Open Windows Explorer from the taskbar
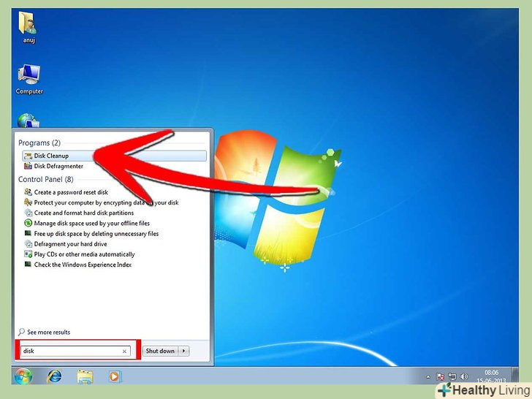The width and height of the screenshot is (532, 399). click(85, 376)
